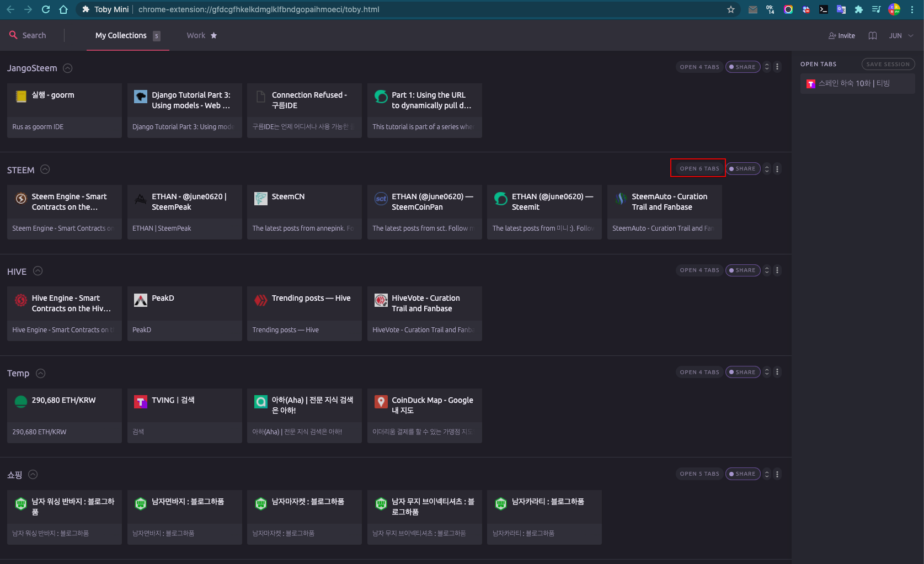
Task: Click reorder arrows for JangoSteem collection
Action: point(767,67)
